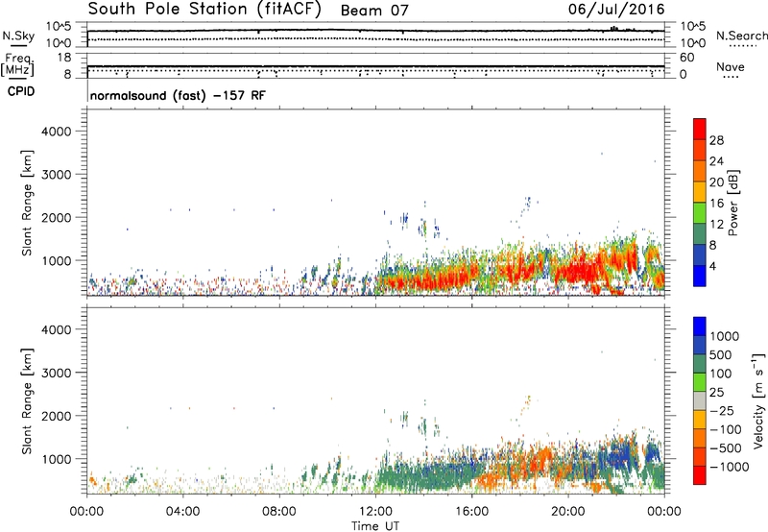Pick the grey segment of the velocity colorbar
768x532 pixels.
coord(700,401)
